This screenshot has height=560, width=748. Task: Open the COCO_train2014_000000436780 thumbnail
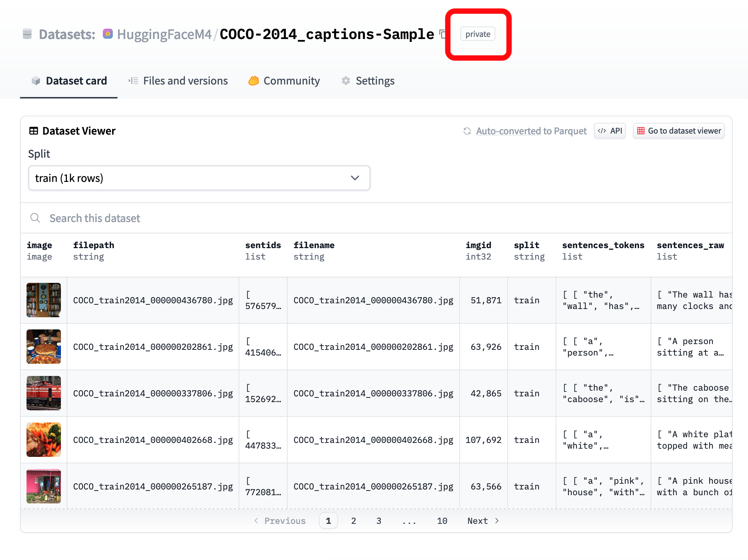pos(44,299)
